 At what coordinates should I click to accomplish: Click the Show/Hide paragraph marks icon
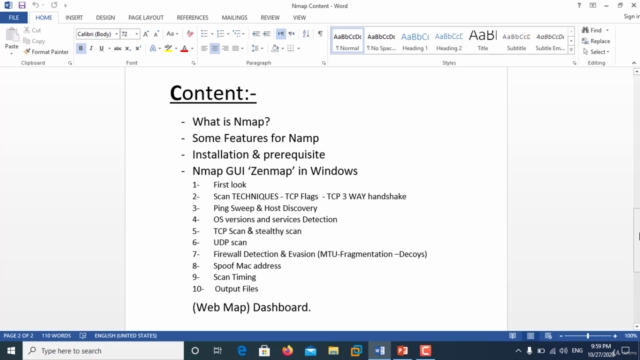(320, 34)
